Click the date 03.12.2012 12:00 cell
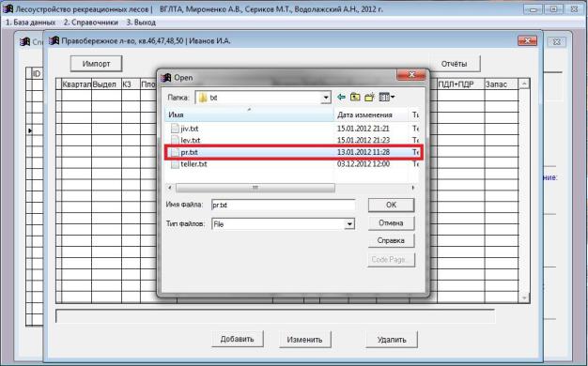 tap(363, 164)
